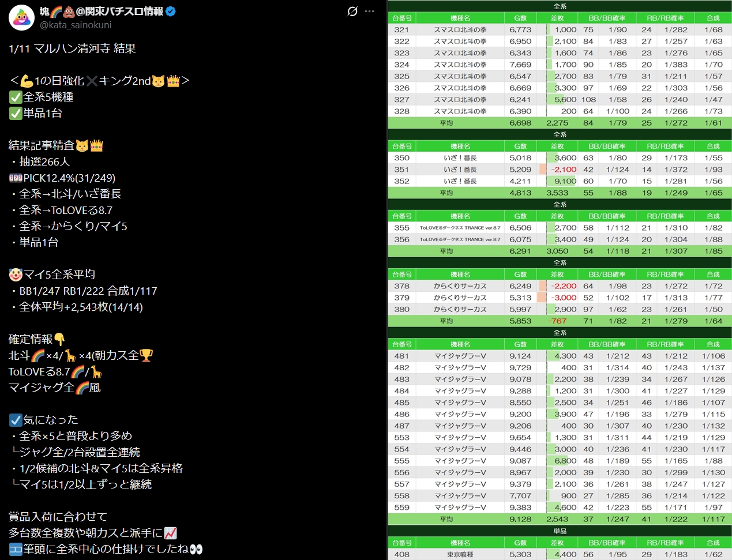Click the line "PICK12.4%(31/249)"
Viewport: 732px width, 560px height.
point(62,178)
